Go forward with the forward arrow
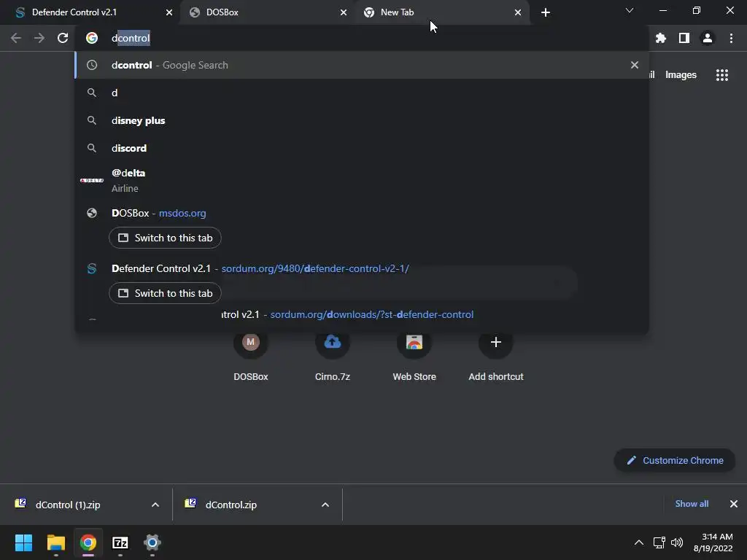Viewport: 747px width, 560px height. (39, 38)
